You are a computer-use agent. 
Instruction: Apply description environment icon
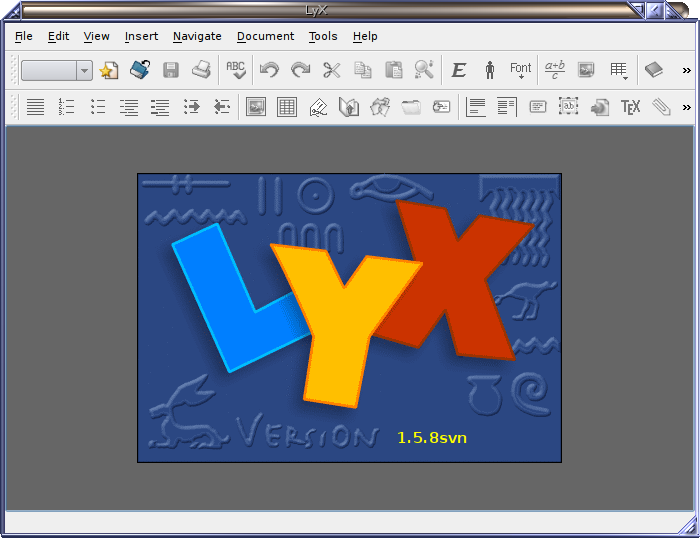click(159, 107)
